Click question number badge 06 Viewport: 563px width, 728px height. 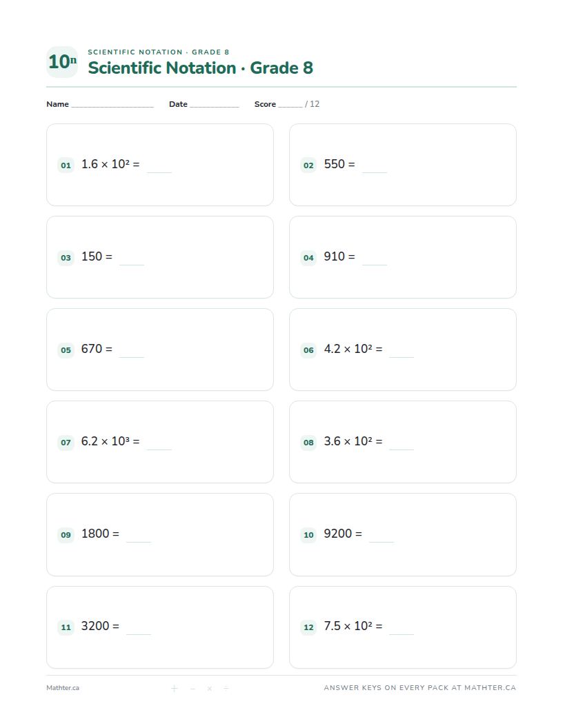coord(308,350)
